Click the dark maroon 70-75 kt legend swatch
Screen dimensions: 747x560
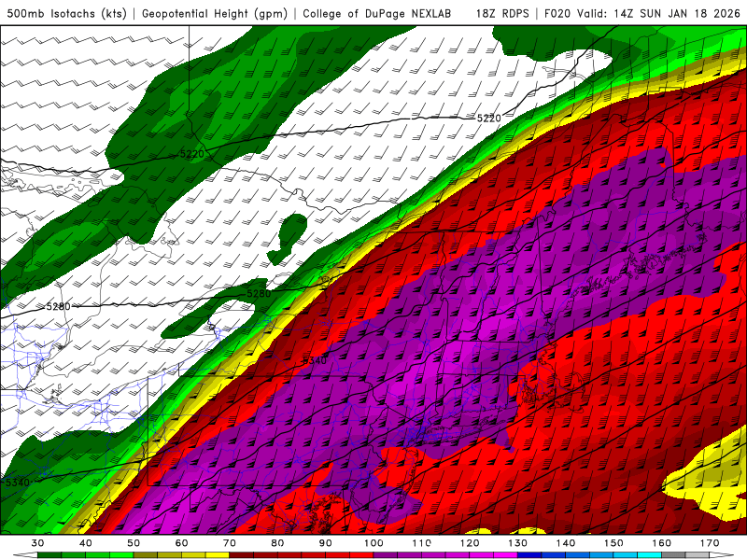tap(242, 554)
